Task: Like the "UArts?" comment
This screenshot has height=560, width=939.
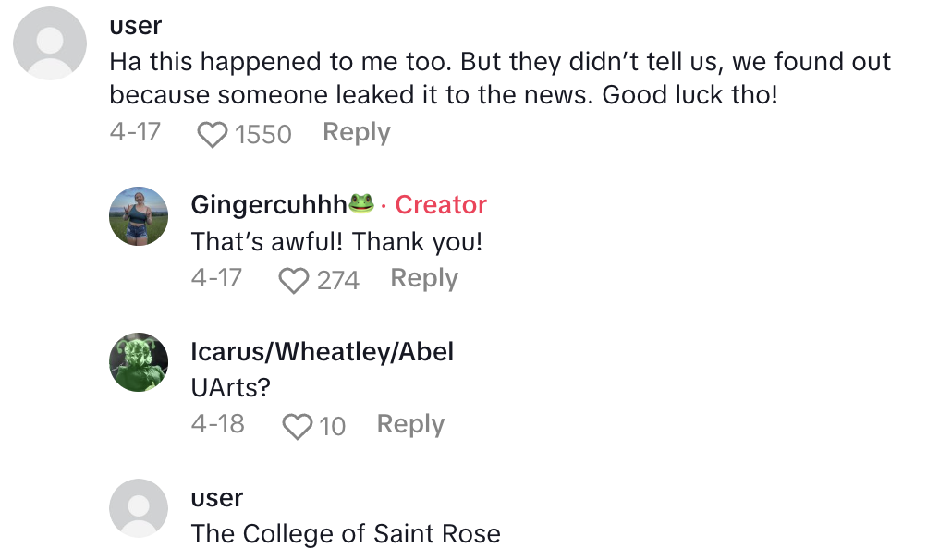Action: coord(297,426)
